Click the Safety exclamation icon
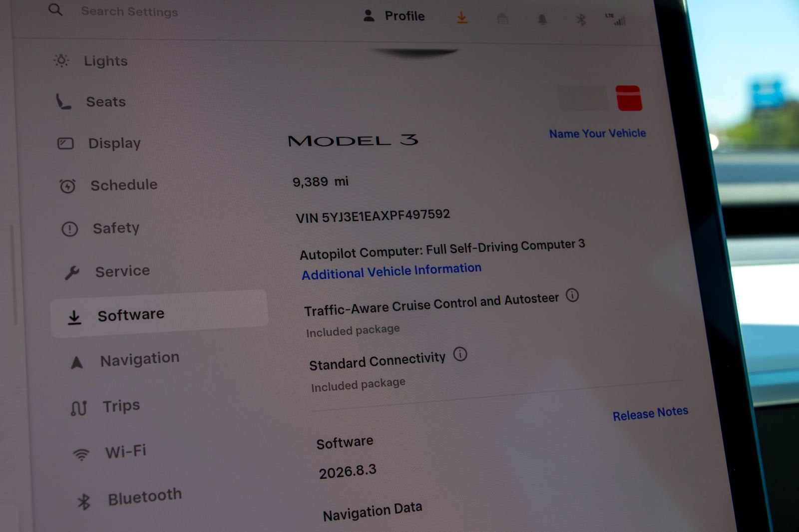Image resolution: width=799 pixels, height=532 pixels. click(x=69, y=229)
